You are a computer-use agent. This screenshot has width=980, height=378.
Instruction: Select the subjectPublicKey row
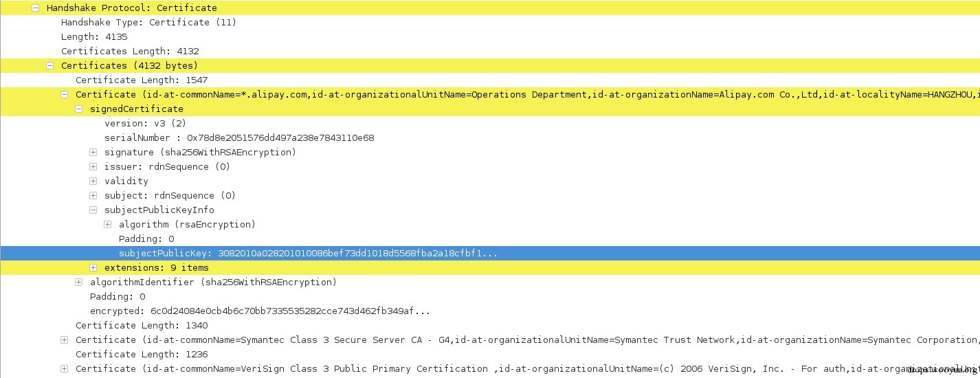(308, 253)
